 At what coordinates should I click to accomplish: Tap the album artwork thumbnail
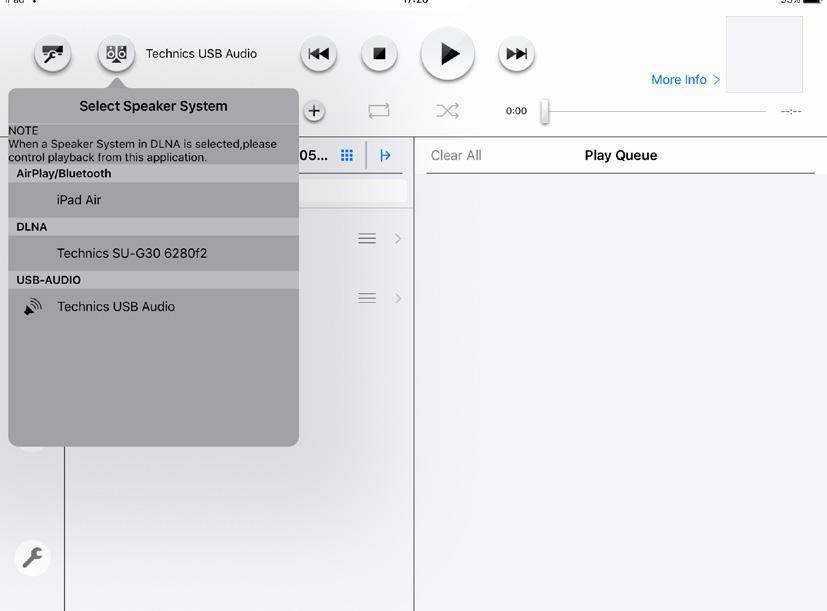(x=764, y=54)
